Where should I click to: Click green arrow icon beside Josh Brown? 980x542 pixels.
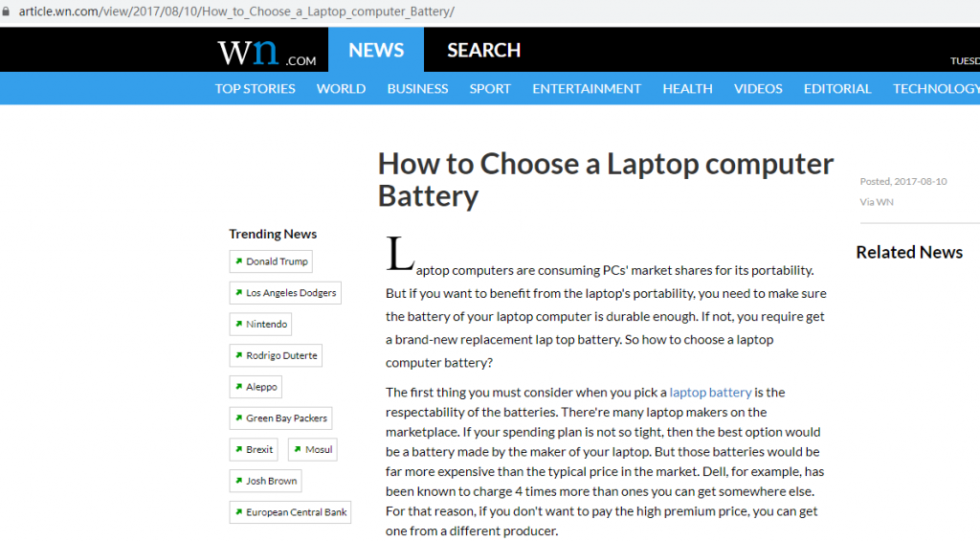pos(238,481)
